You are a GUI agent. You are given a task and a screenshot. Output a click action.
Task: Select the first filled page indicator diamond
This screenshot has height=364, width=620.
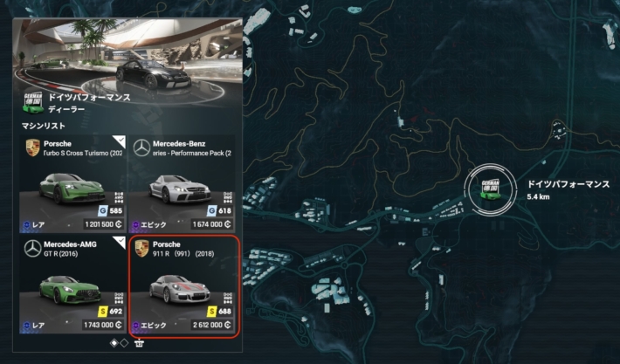point(114,343)
